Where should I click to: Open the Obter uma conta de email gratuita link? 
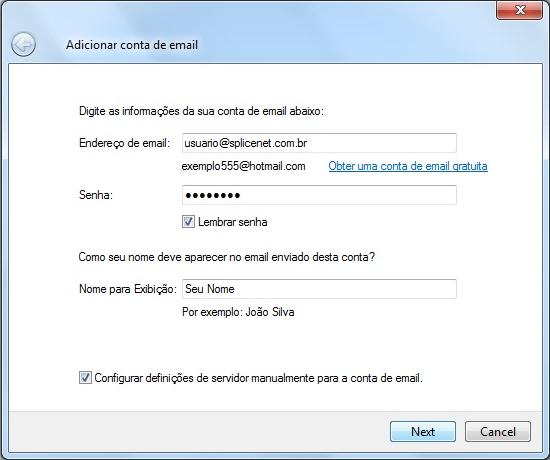408,166
